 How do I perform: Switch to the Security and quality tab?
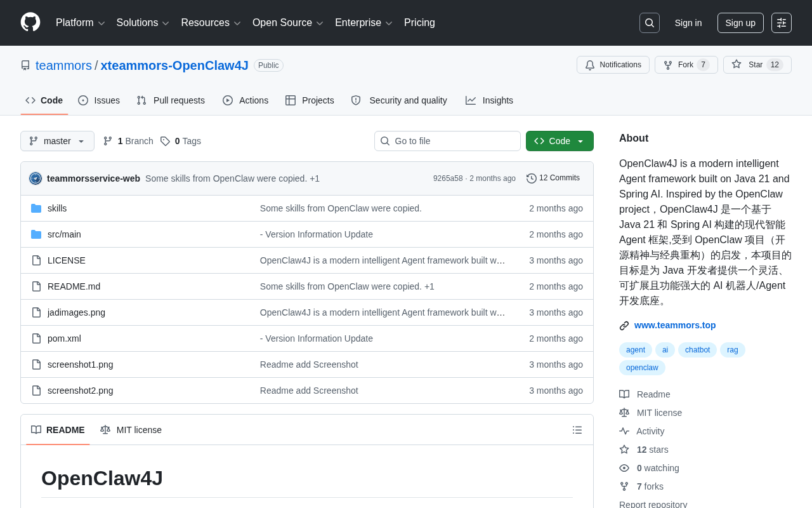[x=399, y=100]
